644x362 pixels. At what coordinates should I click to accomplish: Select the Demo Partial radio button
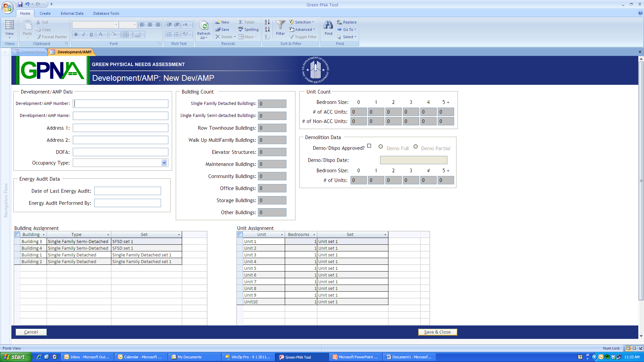click(x=415, y=146)
